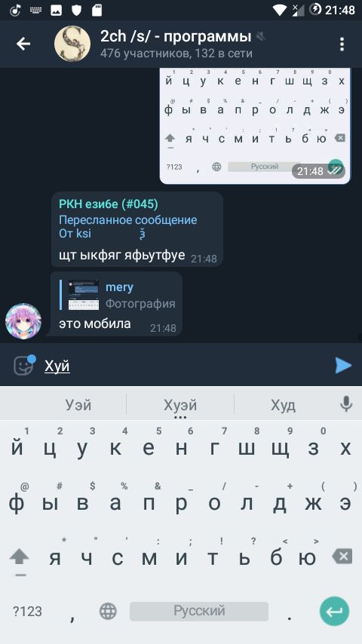Go back using the arrow icon
362x644 pixels.
click(23, 44)
